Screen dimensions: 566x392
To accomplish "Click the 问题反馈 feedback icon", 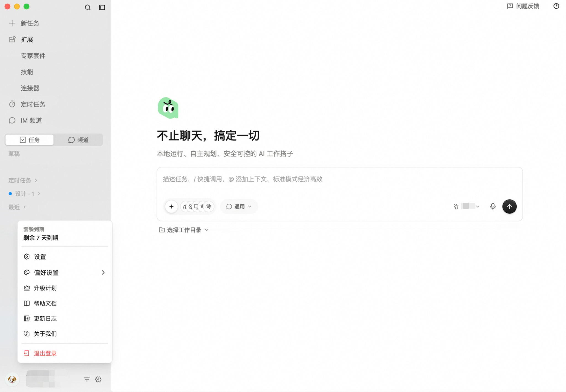I will pos(510,6).
